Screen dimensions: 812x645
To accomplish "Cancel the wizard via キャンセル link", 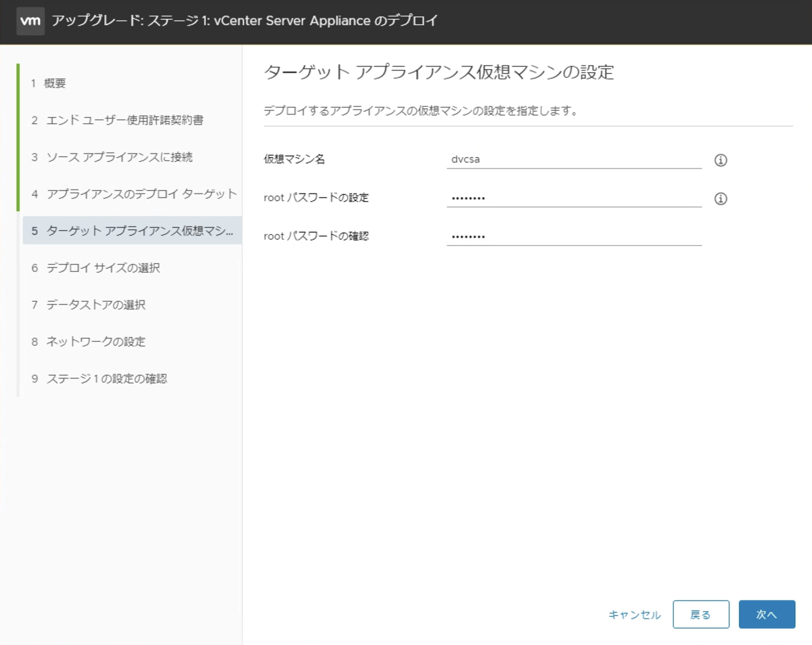I will click(x=633, y=615).
